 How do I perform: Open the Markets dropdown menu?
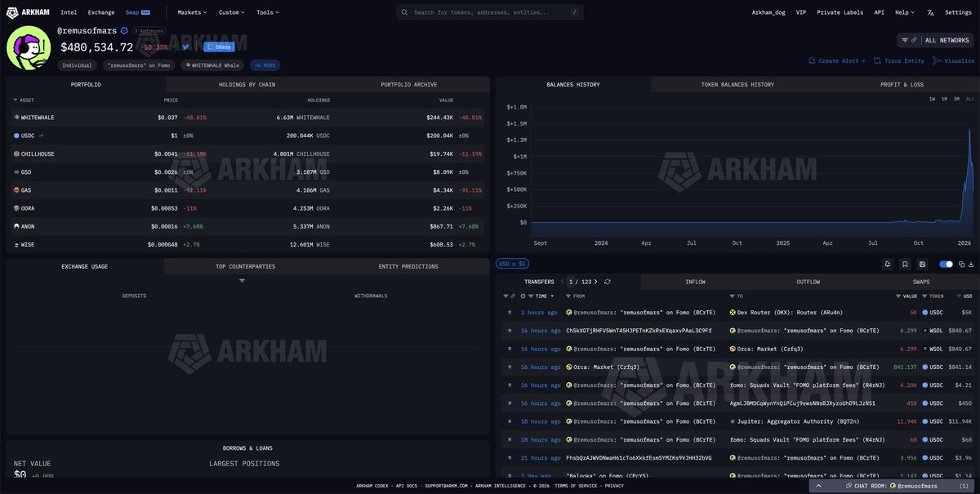click(192, 12)
